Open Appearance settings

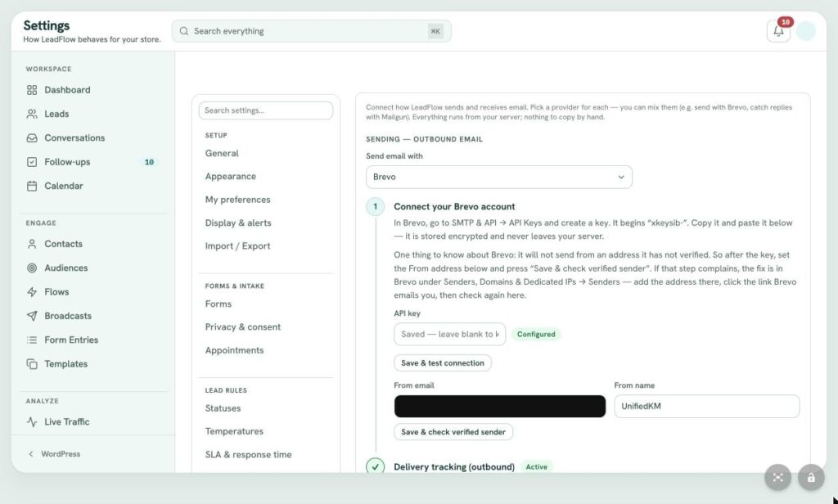click(230, 177)
